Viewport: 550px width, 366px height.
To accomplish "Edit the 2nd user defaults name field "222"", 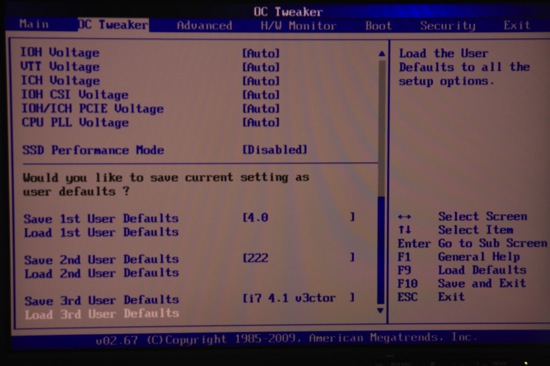I will pos(299,258).
